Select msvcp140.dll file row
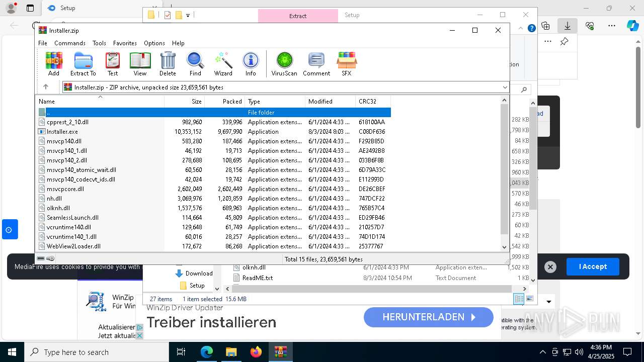The width and height of the screenshot is (644, 362). coord(213,141)
